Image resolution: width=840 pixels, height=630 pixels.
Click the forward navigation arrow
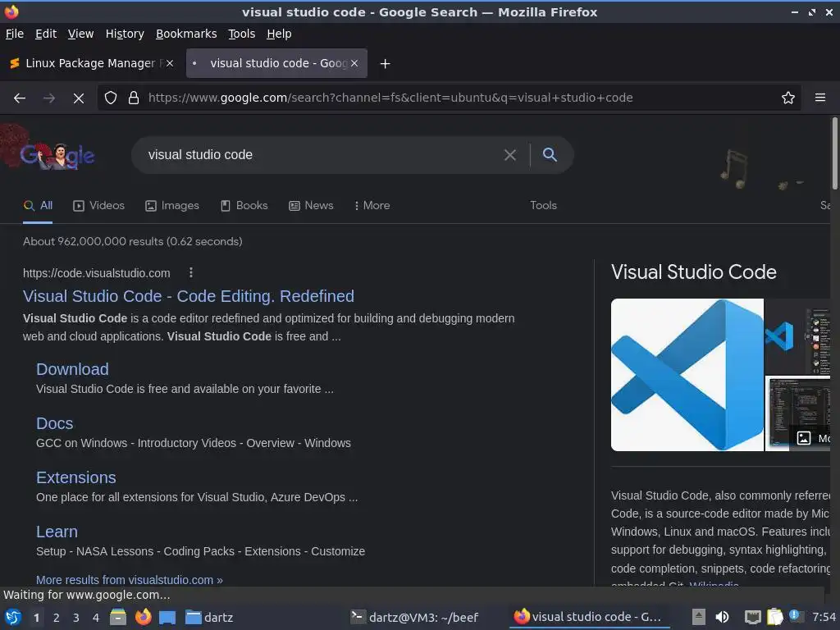click(49, 98)
